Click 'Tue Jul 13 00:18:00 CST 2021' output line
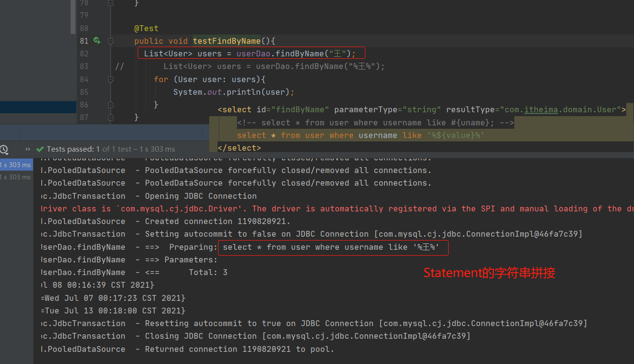Image resolution: width=634 pixels, height=364 pixels. coord(113,310)
